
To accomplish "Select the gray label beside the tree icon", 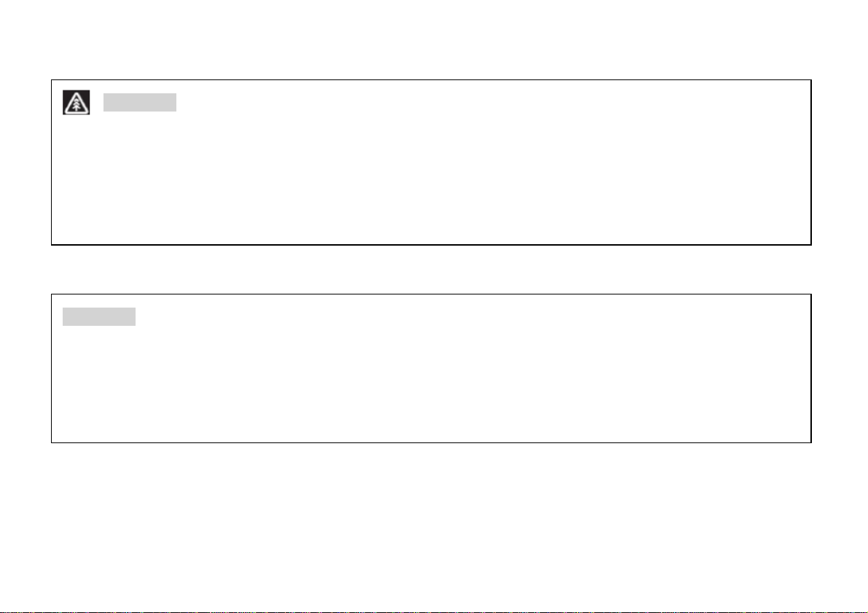I will [x=139, y=103].
